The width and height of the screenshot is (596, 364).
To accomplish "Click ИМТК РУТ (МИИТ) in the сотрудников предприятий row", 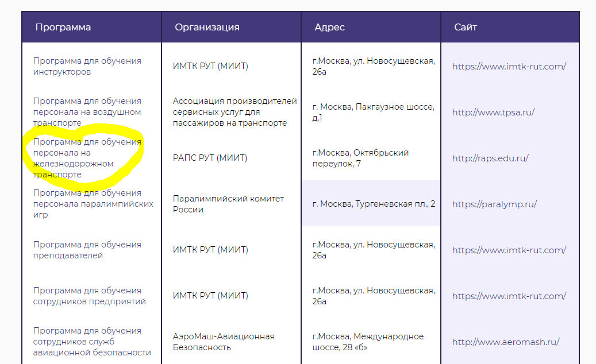I will click(x=210, y=296).
